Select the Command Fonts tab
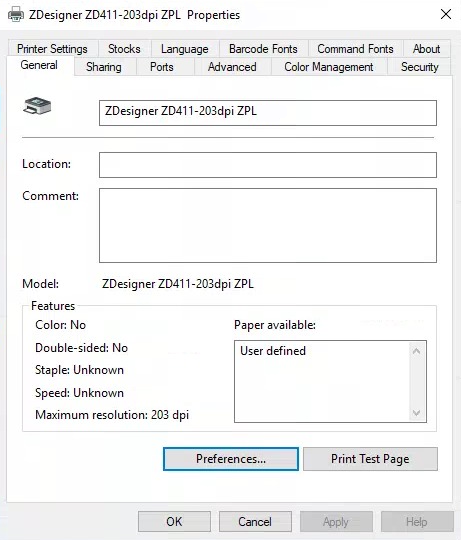 [355, 49]
